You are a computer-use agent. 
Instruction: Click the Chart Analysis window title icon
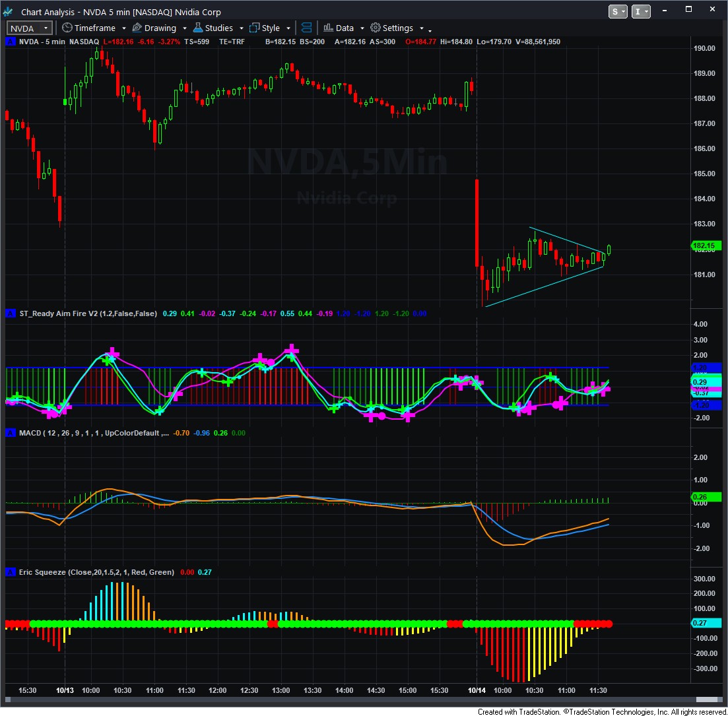coord(9,12)
